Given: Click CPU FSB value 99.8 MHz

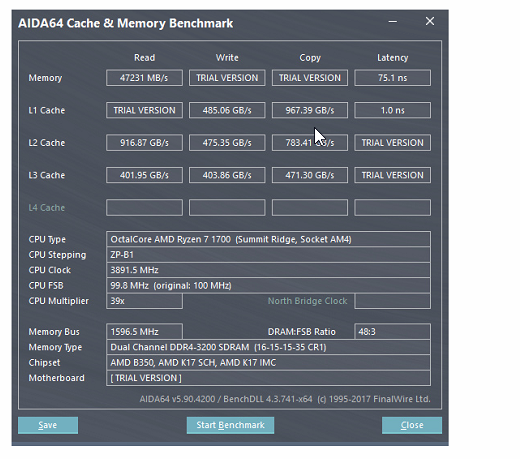Looking at the screenshot, I should tap(268, 286).
